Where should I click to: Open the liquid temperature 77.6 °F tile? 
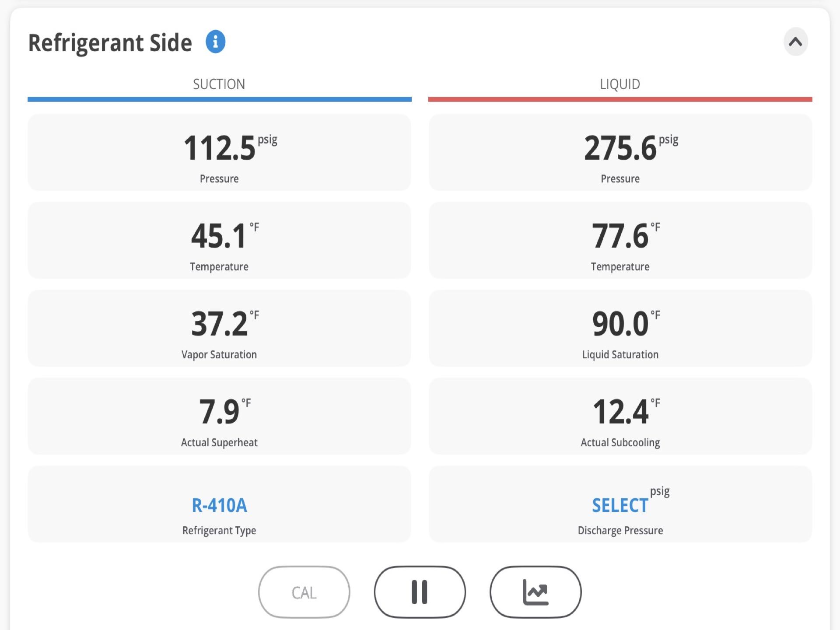620,240
